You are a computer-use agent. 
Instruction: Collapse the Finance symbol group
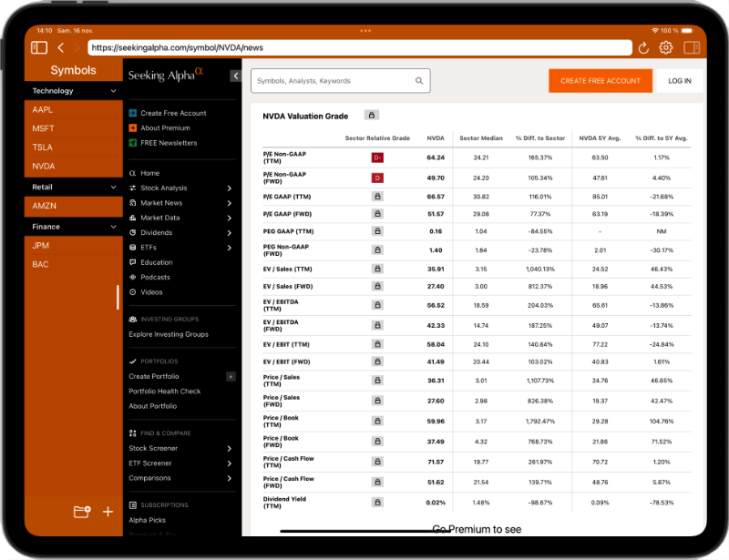(113, 227)
